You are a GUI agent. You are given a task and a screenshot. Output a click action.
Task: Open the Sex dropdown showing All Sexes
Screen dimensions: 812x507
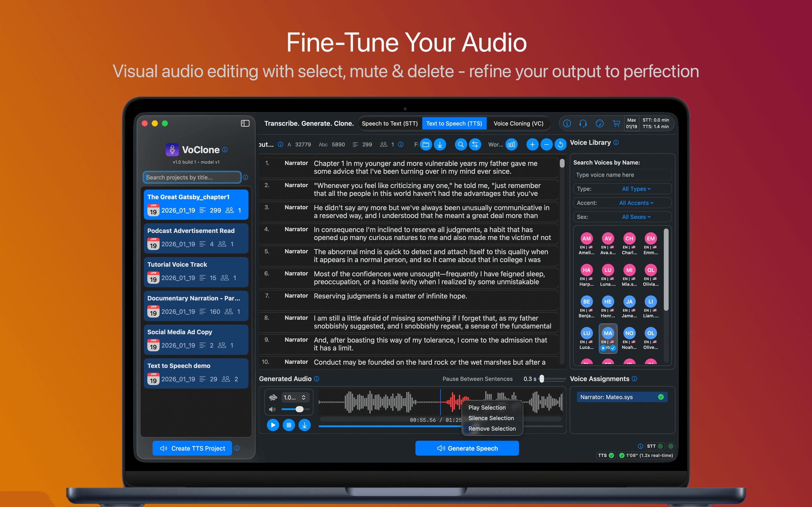[x=636, y=217]
